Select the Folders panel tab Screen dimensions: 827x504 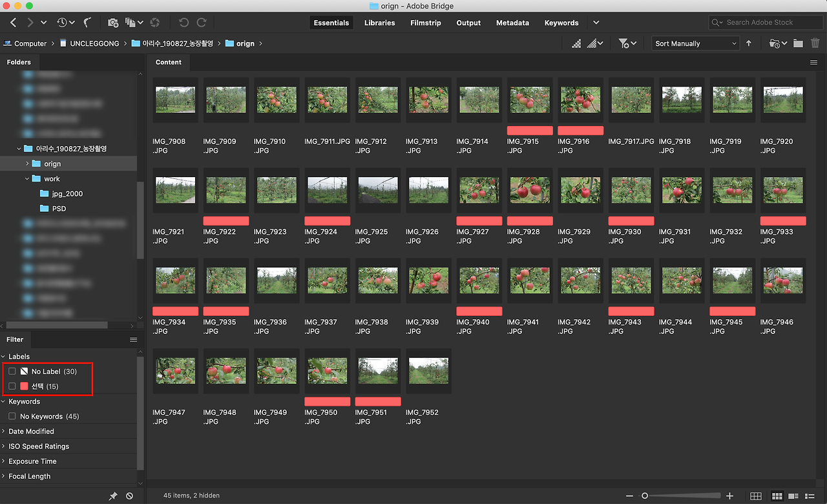pyautogui.click(x=19, y=62)
